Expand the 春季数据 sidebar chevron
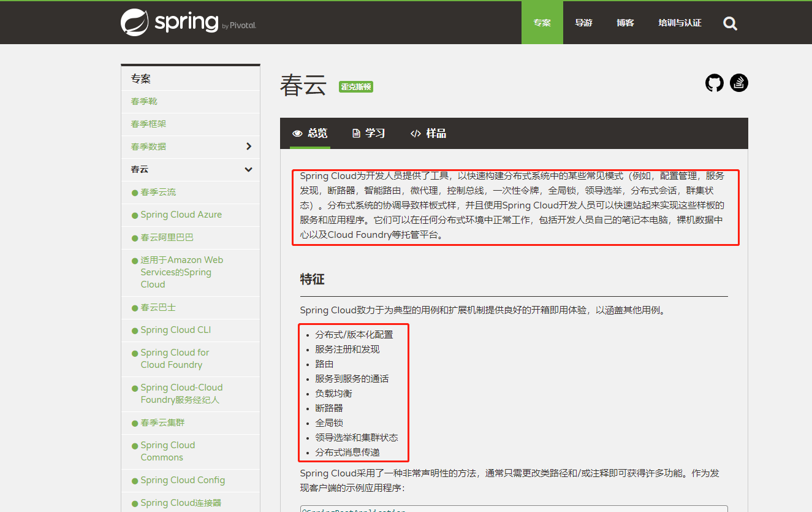The width and height of the screenshot is (812, 512). click(248, 146)
